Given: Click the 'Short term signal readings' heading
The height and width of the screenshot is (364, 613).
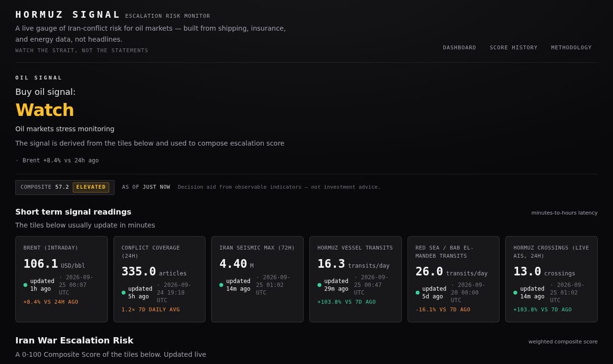Looking at the screenshot, I should click(73, 212).
